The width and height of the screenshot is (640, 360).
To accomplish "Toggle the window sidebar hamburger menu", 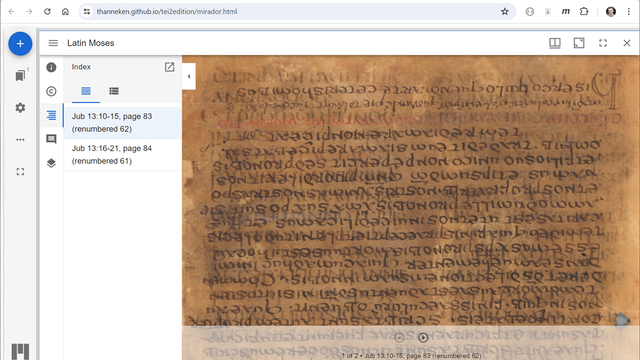I will (53, 43).
